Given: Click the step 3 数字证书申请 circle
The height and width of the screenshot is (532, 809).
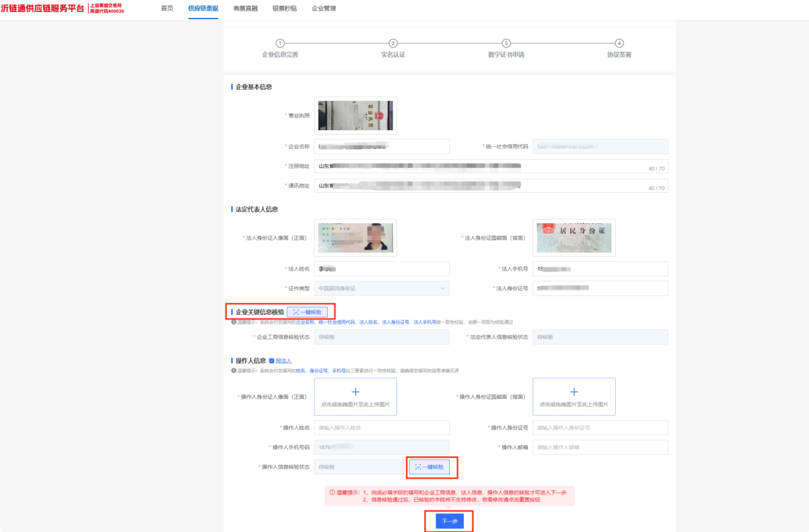Looking at the screenshot, I should pyautogui.click(x=506, y=43).
